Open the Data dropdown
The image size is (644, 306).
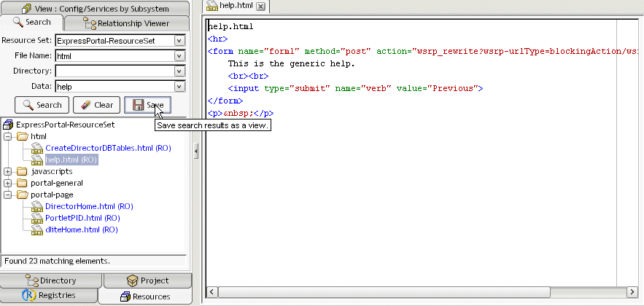click(179, 86)
